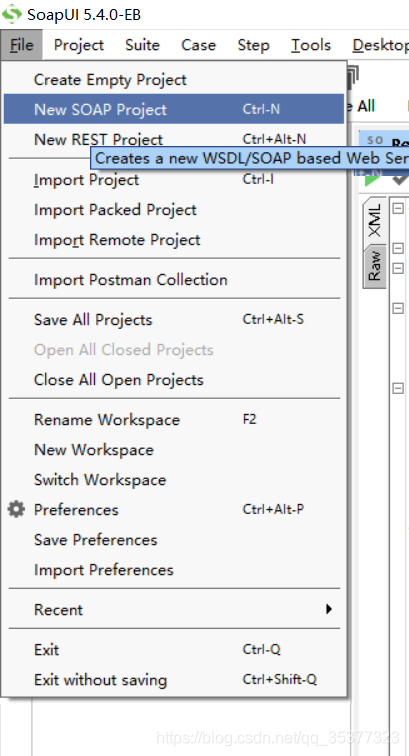The width and height of the screenshot is (409, 756).
Task: Expand the Recent submenu arrow
Action: pos(329,609)
